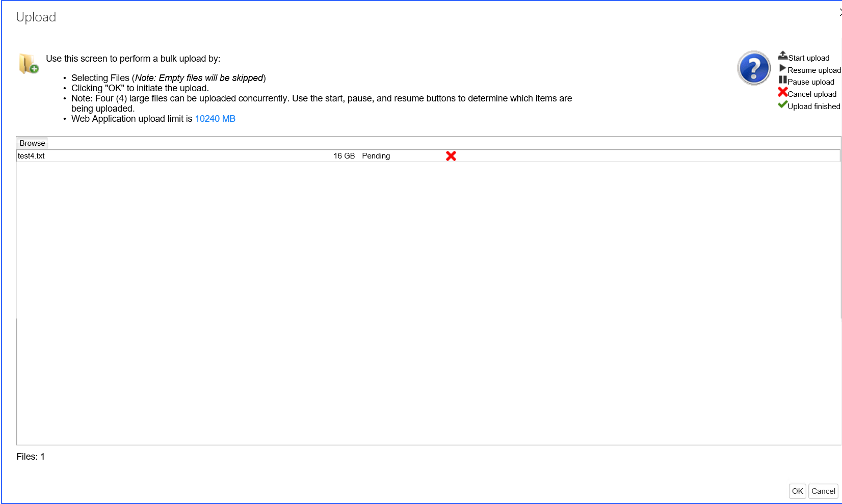Click the Cancel upload icon
The width and height of the screenshot is (842, 504).
pyautogui.click(x=782, y=92)
